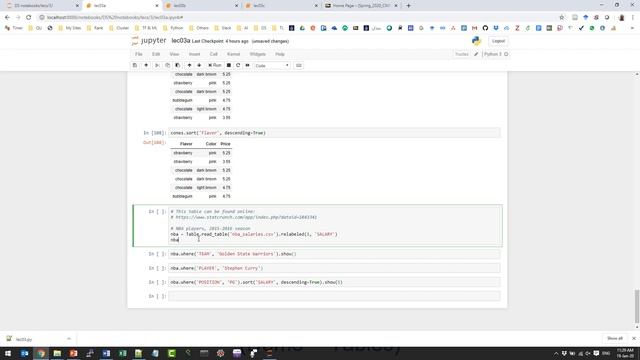Click the bubblegum row in sorted output
Viewport: 640px width, 360px height.
pyautogui.click(x=201, y=196)
